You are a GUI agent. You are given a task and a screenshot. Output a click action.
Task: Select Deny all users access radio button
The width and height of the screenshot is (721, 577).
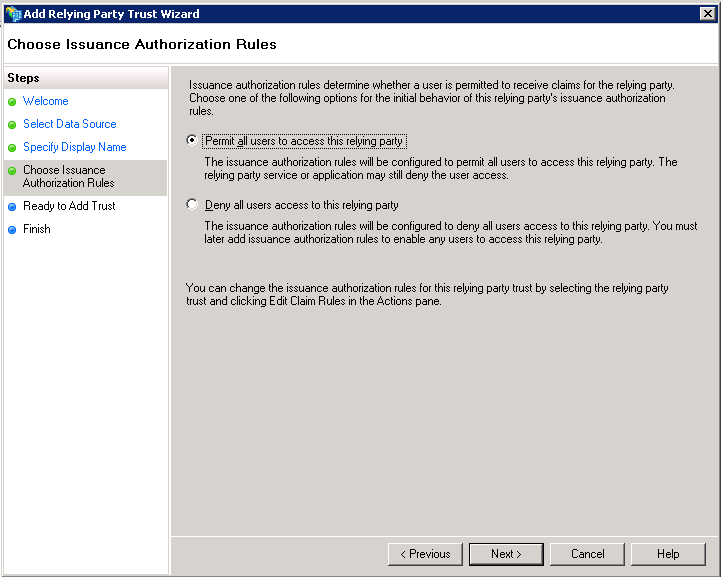[192, 204]
